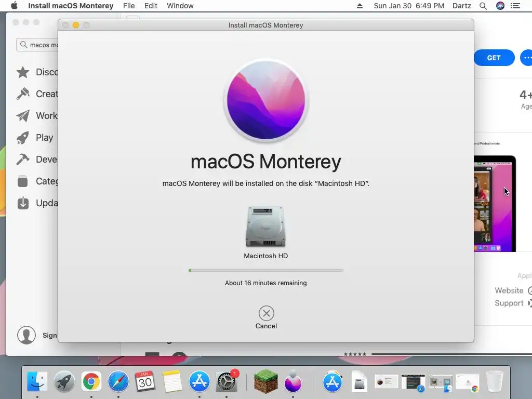Screen dimensions: 532x399
Task: Open the File menu
Action: [129, 6]
